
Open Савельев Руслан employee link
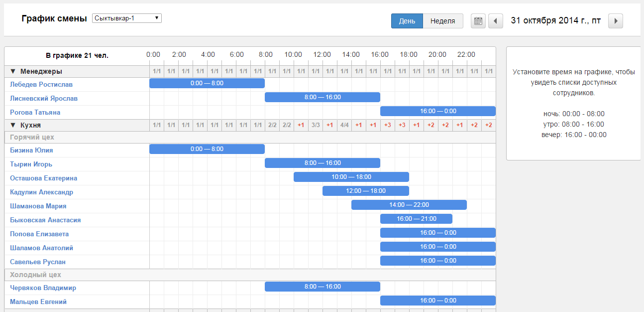pos(38,262)
